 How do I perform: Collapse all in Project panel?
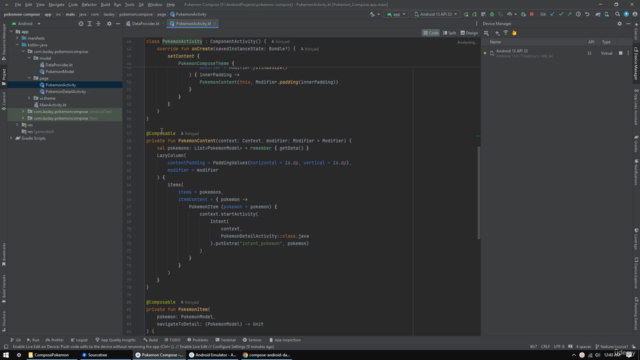(x=98, y=24)
